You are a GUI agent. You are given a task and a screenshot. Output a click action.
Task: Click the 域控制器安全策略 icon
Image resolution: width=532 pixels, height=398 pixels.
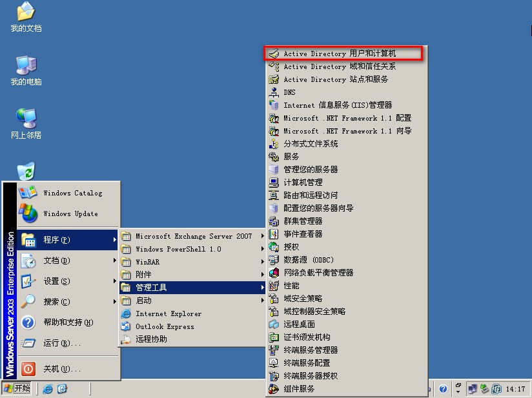pos(274,311)
